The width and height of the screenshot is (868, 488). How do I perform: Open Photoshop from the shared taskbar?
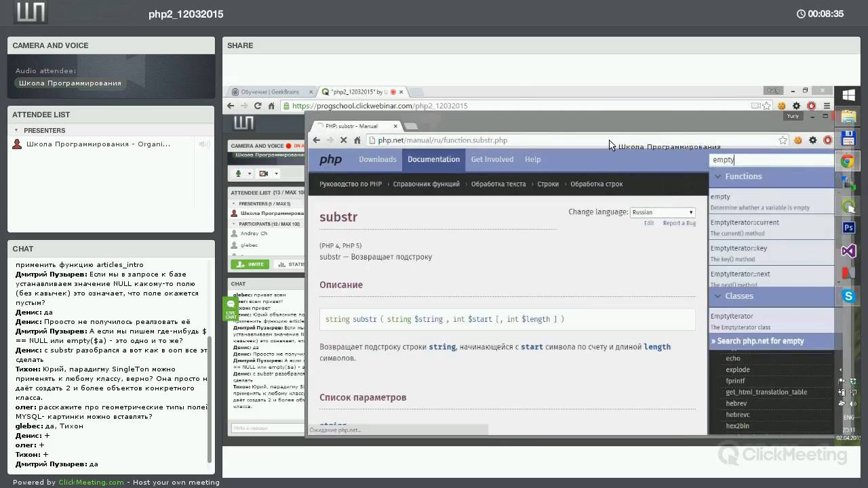click(x=848, y=228)
